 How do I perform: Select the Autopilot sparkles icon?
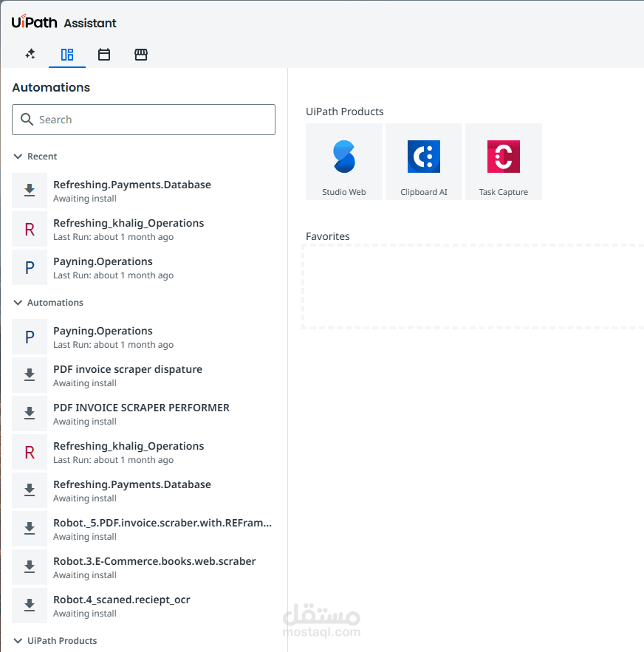click(30, 54)
